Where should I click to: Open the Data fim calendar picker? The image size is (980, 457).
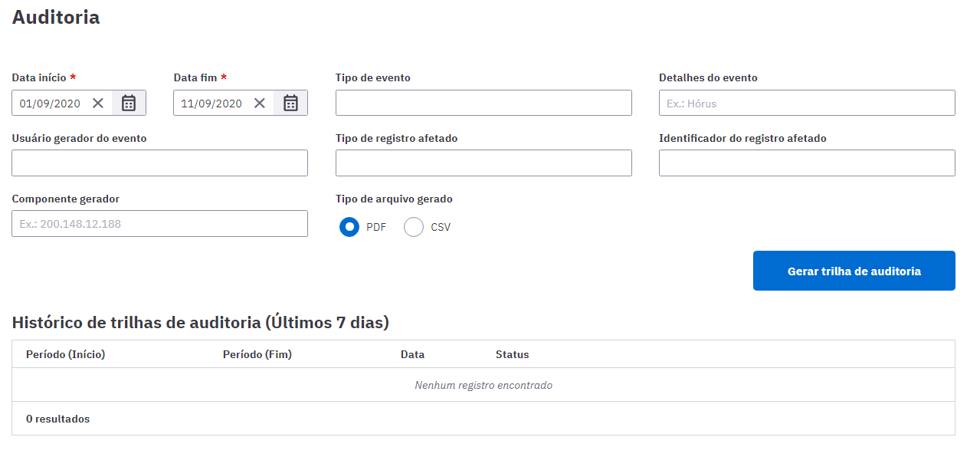pyautogui.click(x=290, y=103)
